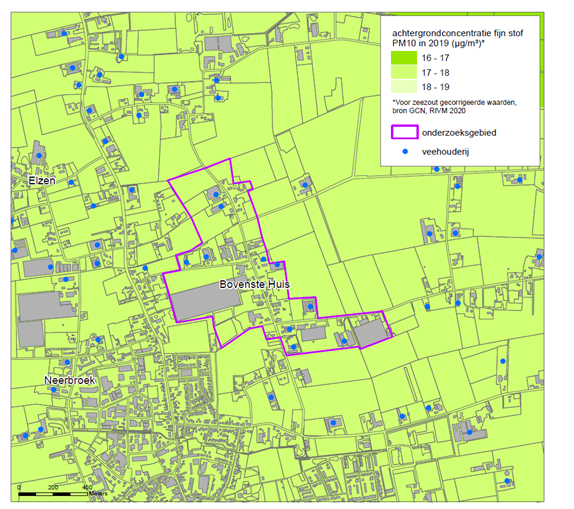Click the 18 - 19 pale green legend swatch
The image size is (574, 509).
tap(404, 87)
